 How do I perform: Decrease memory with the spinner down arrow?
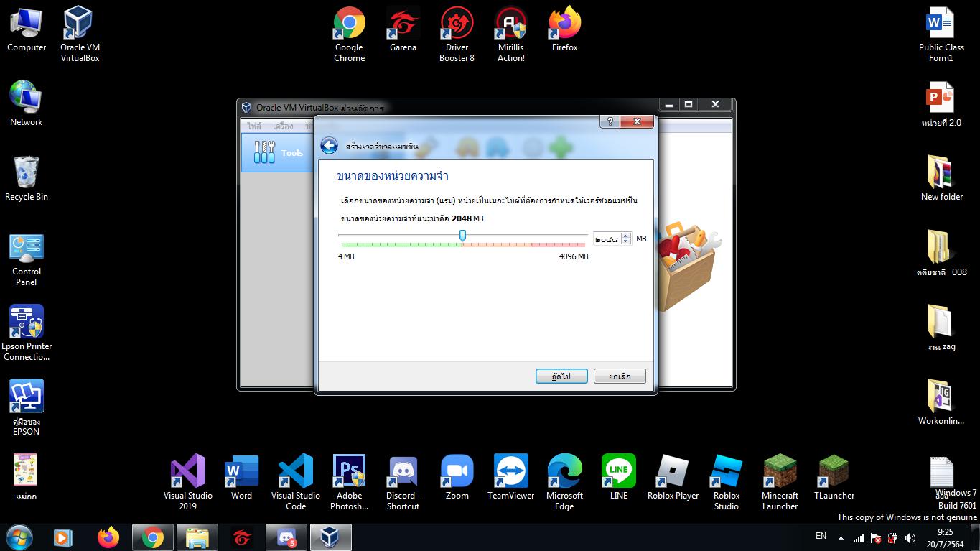click(x=626, y=241)
